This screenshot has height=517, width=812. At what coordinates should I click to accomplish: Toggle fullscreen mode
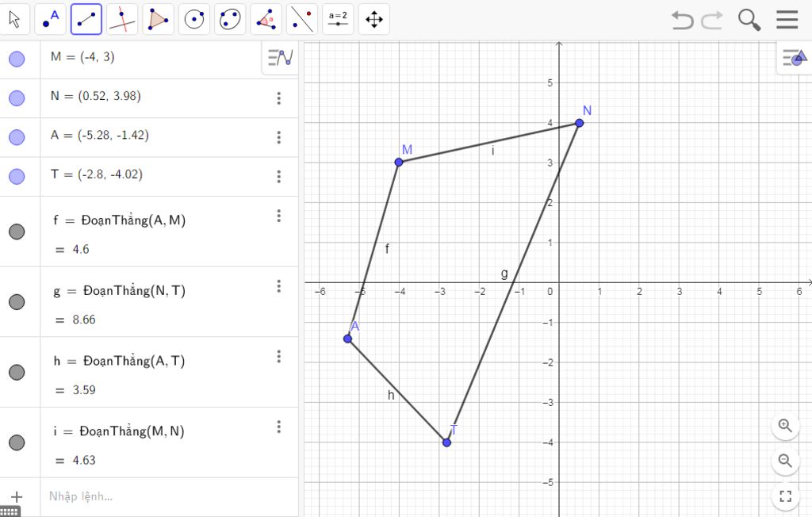[x=785, y=496]
